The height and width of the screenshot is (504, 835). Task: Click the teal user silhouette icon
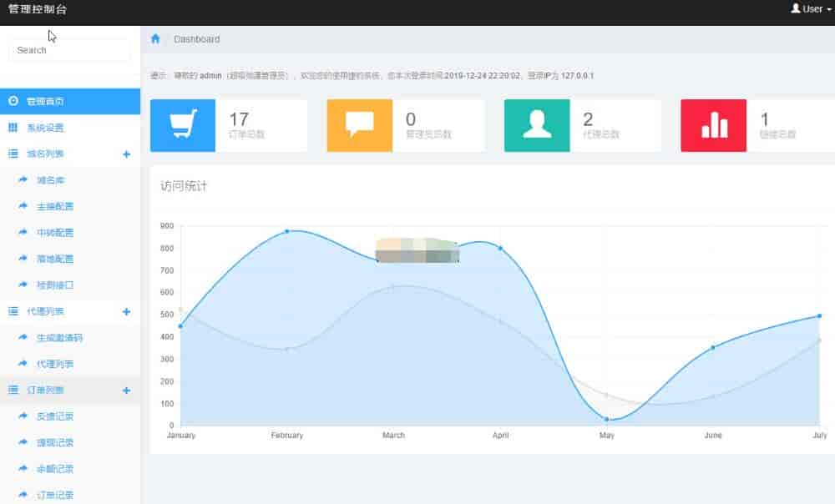(537, 125)
